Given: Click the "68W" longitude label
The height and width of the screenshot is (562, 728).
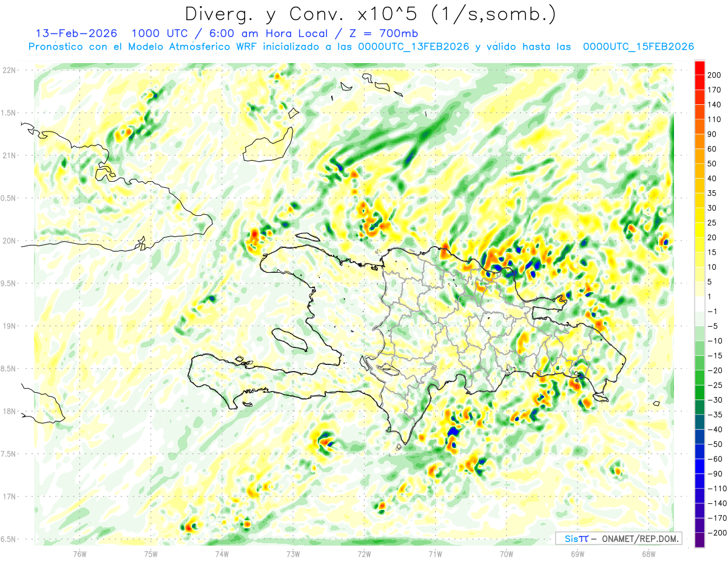Looking at the screenshot, I should 649,554.
